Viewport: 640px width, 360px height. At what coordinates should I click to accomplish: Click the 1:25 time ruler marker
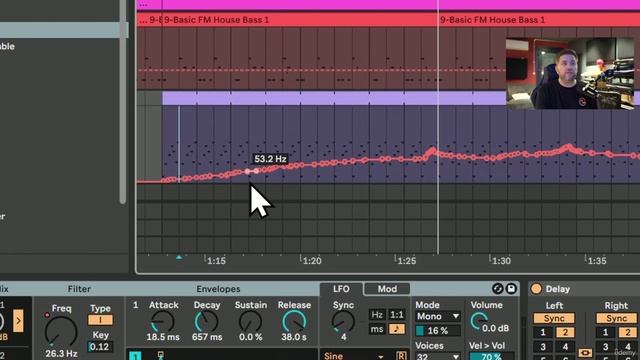pos(406,260)
